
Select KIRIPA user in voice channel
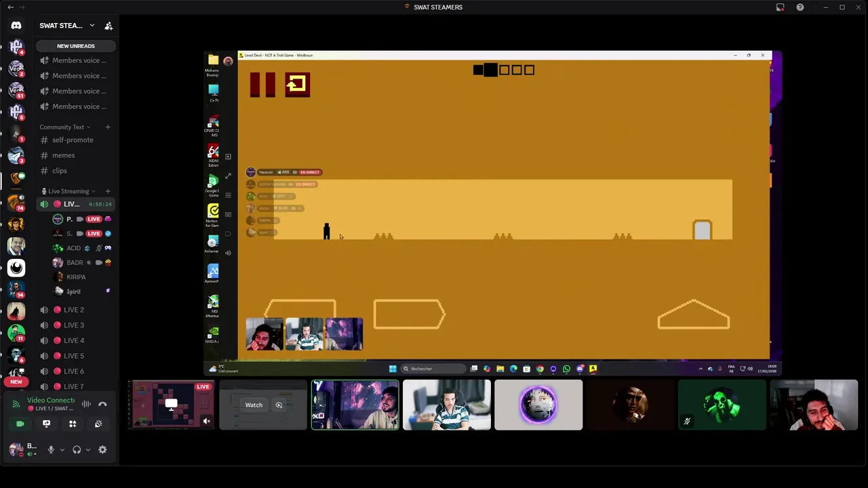pos(81,277)
